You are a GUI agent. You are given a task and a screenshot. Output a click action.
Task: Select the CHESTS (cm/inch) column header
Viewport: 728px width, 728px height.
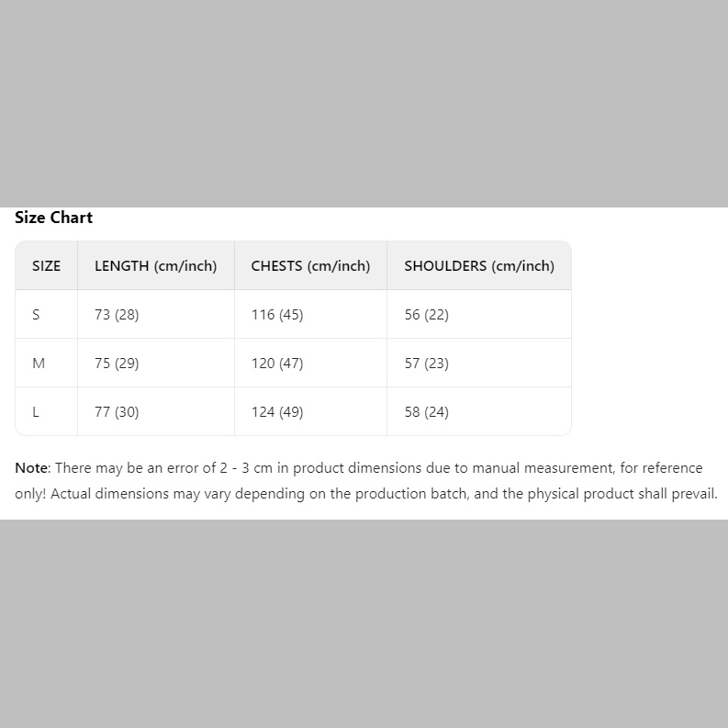pos(310,266)
